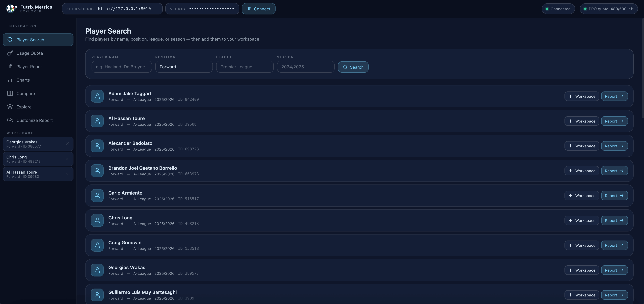
Task: Click the Position field showing Forward
Action: coord(184,67)
